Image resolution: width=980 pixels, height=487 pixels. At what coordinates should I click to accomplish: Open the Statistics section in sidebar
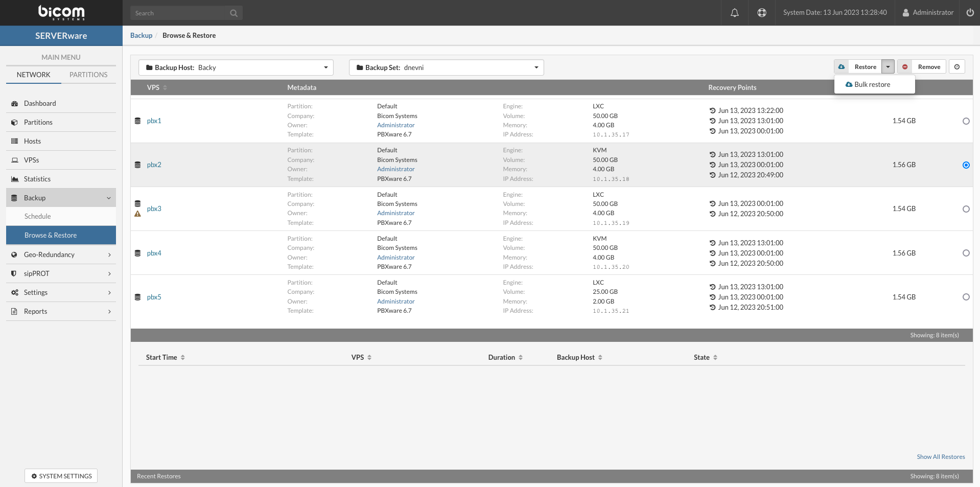coord(37,178)
